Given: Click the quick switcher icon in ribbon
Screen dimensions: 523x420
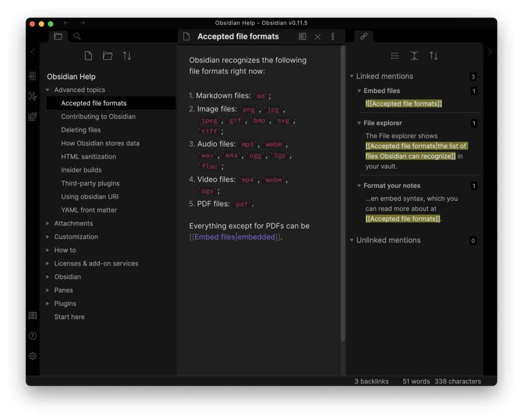Looking at the screenshot, I should click(33, 76).
